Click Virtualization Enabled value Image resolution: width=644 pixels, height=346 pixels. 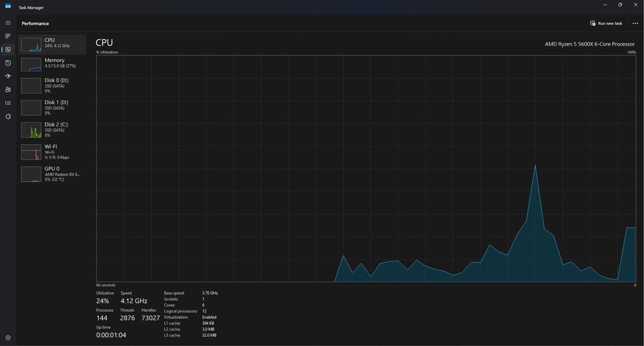click(209, 317)
